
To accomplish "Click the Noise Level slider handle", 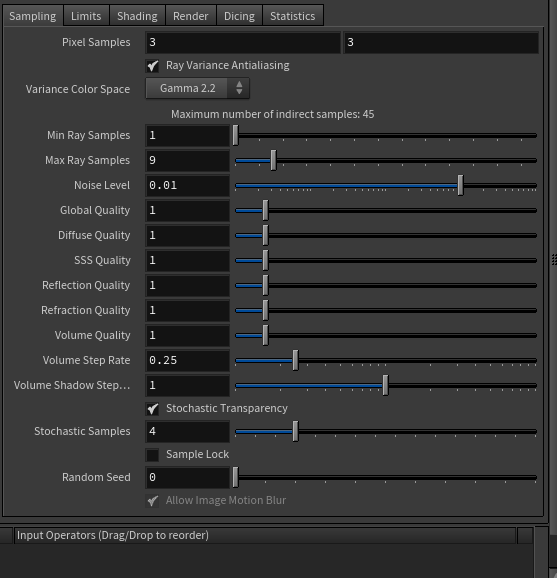I will 460,185.
